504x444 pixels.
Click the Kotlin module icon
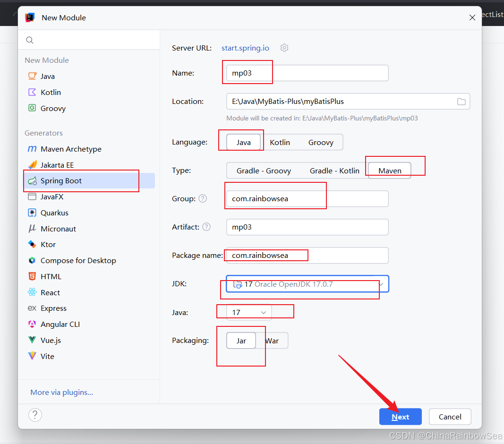tap(32, 92)
